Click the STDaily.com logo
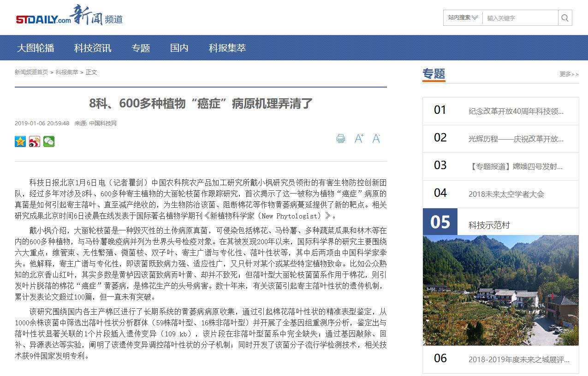 [x=43, y=19]
